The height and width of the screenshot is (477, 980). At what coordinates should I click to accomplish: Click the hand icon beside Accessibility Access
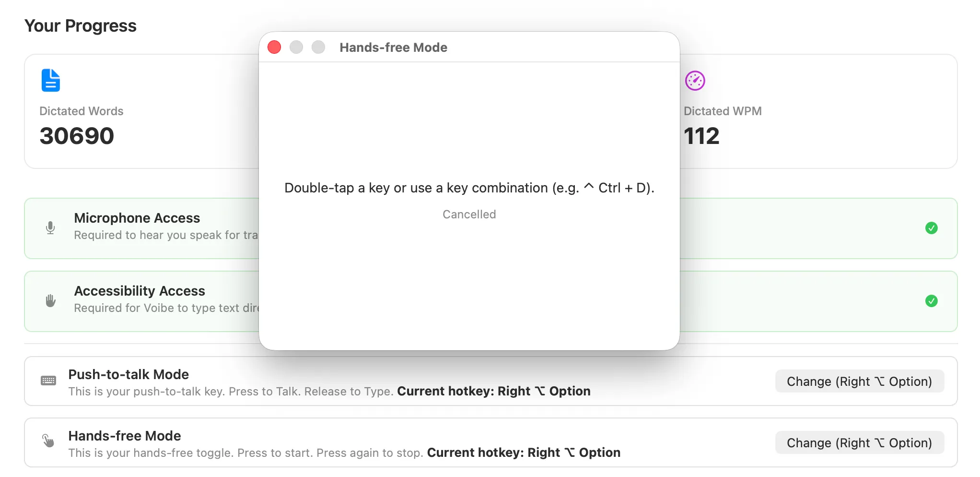(x=50, y=301)
